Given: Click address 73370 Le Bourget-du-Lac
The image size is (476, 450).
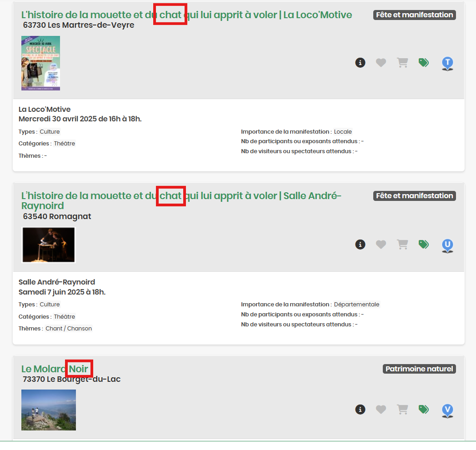Looking at the screenshot, I should 72,379.
